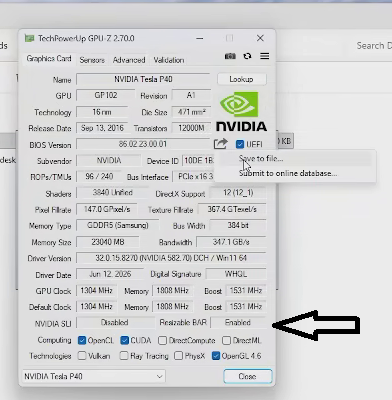Click the Technology value 16 nm

[x=102, y=112]
